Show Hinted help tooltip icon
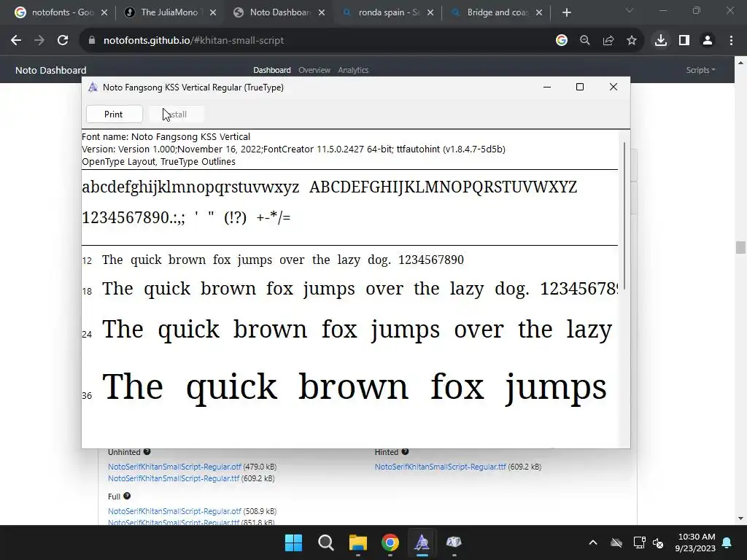747x560 pixels. coord(405,452)
